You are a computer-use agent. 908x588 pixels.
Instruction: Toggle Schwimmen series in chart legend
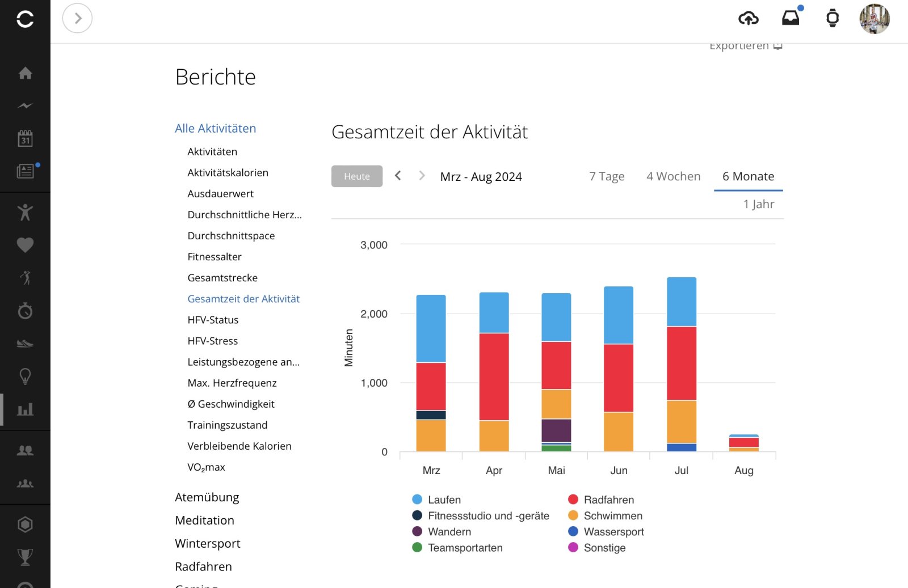pyautogui.click(x=612, y=515)
